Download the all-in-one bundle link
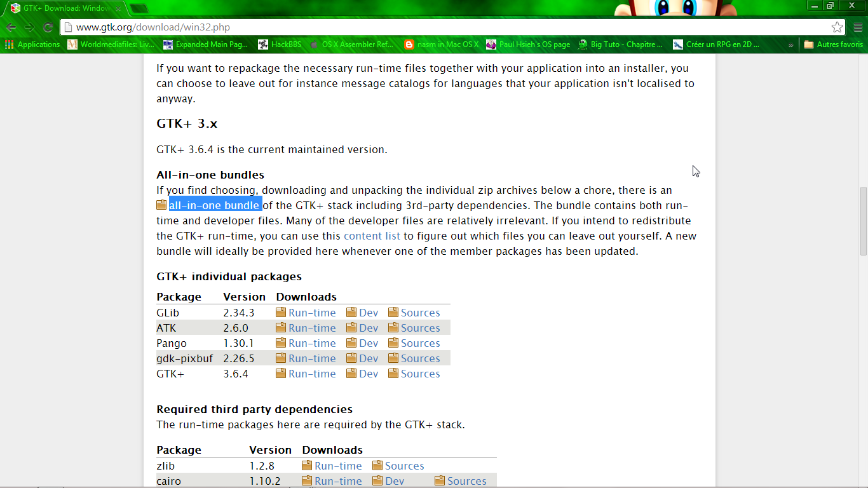The image size is (868, 488). pos(214,205)
